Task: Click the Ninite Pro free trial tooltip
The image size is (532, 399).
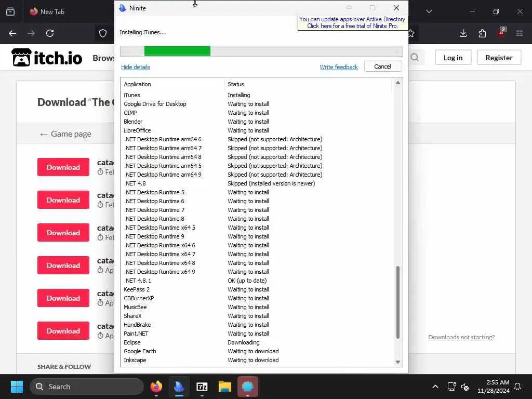Action: tap(353, 23)
